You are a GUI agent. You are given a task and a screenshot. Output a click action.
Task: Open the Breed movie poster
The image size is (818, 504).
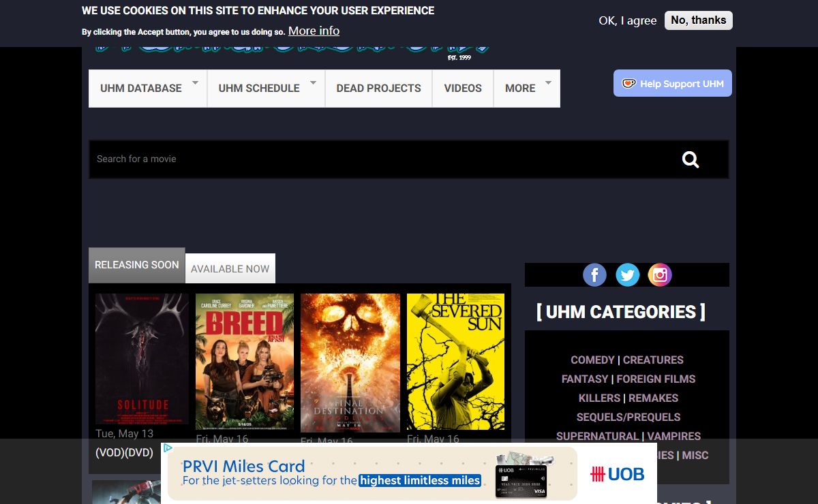[245, 362]
